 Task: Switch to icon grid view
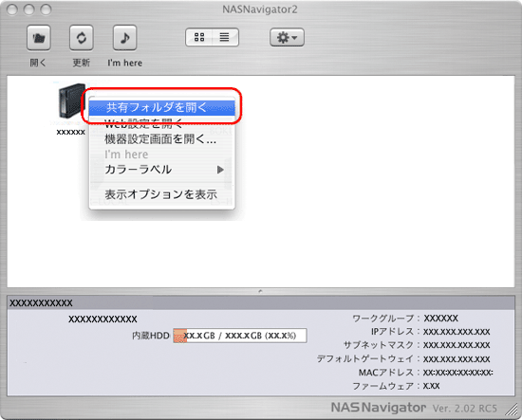coord(199,37)
